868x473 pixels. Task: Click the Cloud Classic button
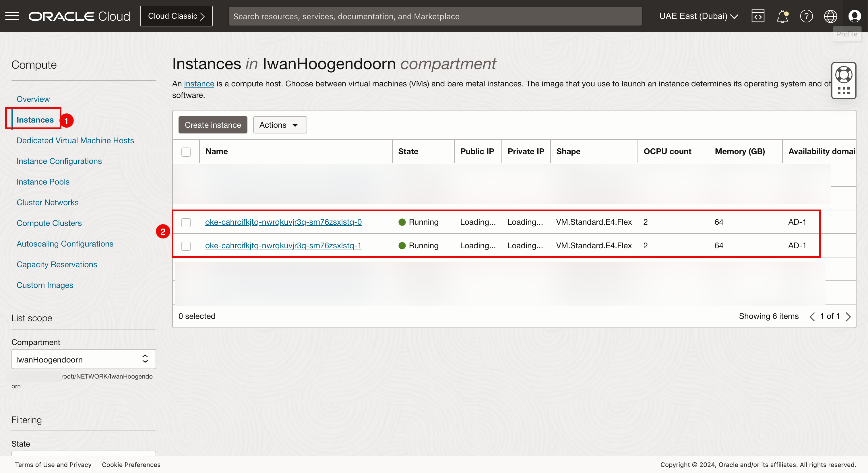(176, 16)
